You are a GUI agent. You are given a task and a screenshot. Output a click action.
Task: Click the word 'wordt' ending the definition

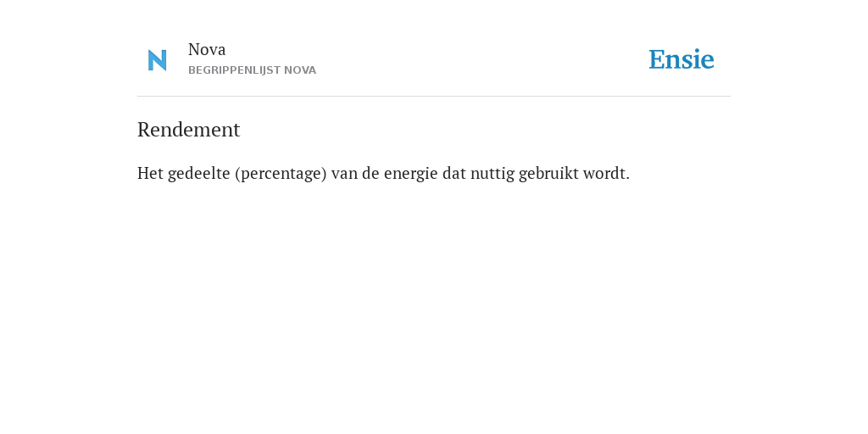point(604,173)
